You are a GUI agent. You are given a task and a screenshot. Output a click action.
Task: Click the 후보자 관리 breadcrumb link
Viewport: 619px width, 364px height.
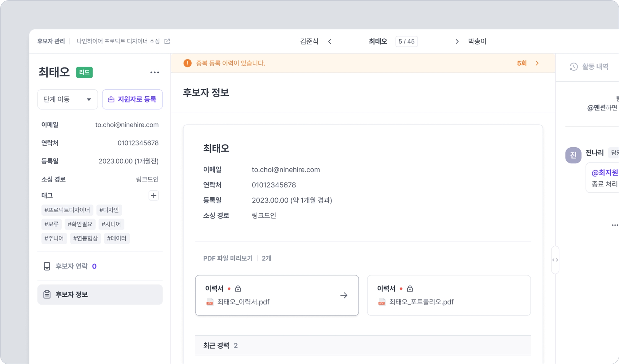(x=51, y=41)
